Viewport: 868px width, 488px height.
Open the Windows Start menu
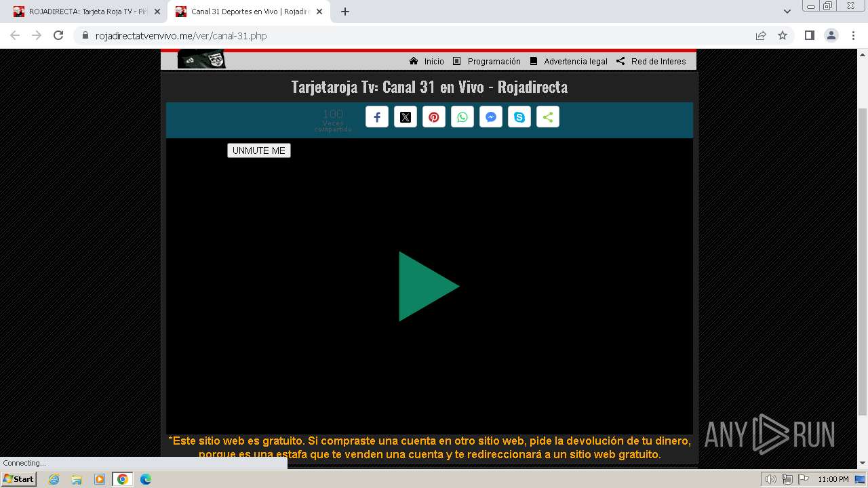19,479
